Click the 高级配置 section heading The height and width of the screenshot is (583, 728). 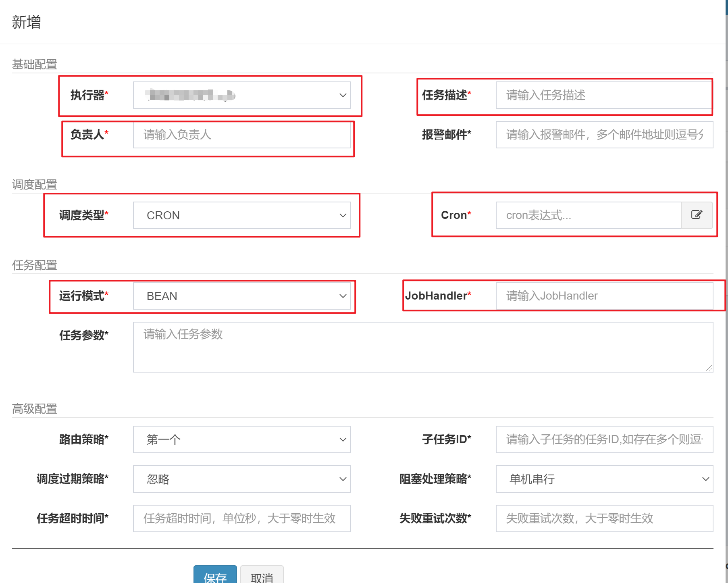point(35,409)
